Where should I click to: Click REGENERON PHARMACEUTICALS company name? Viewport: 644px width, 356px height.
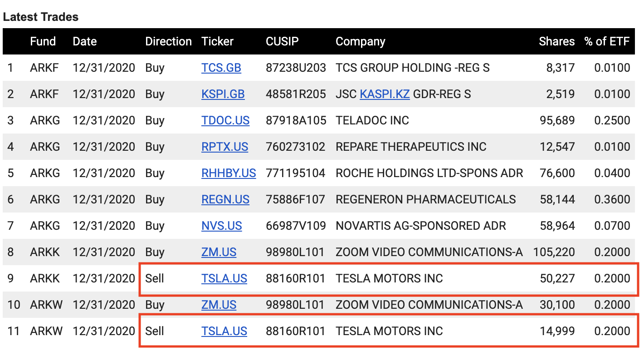426,200
